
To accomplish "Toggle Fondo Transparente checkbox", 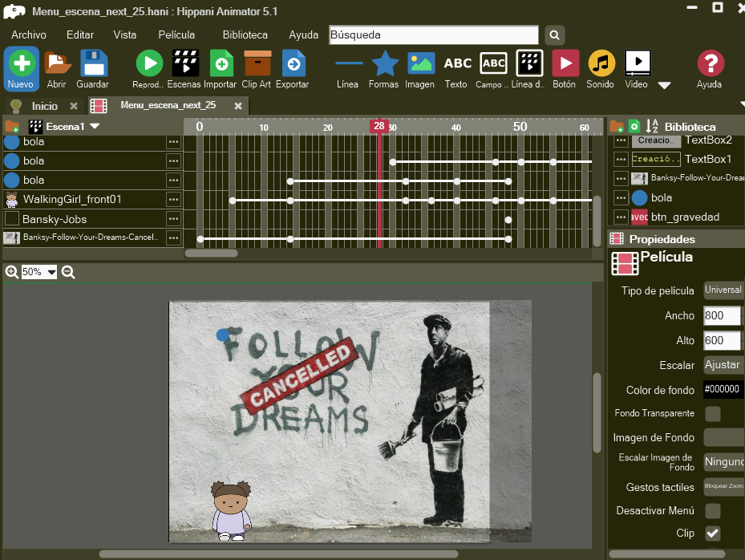I will pyautogui.click(x=713, y=414).
